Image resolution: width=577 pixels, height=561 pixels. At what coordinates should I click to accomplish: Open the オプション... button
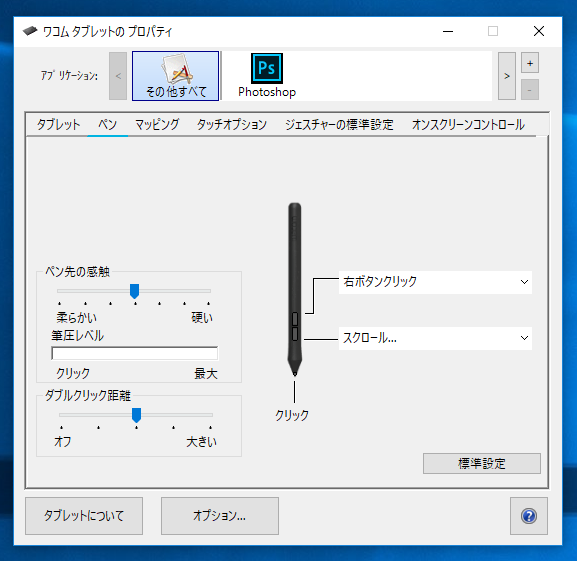[220, 516]
